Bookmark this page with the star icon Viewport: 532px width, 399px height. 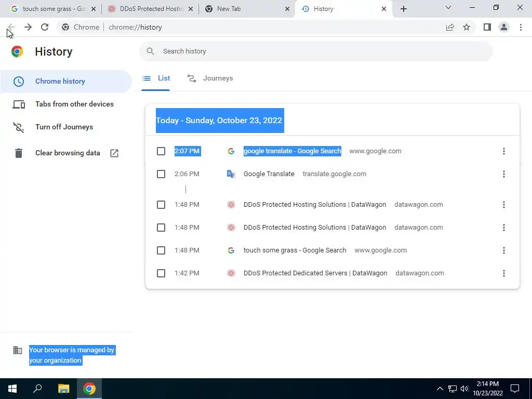[x=467, y=27]
